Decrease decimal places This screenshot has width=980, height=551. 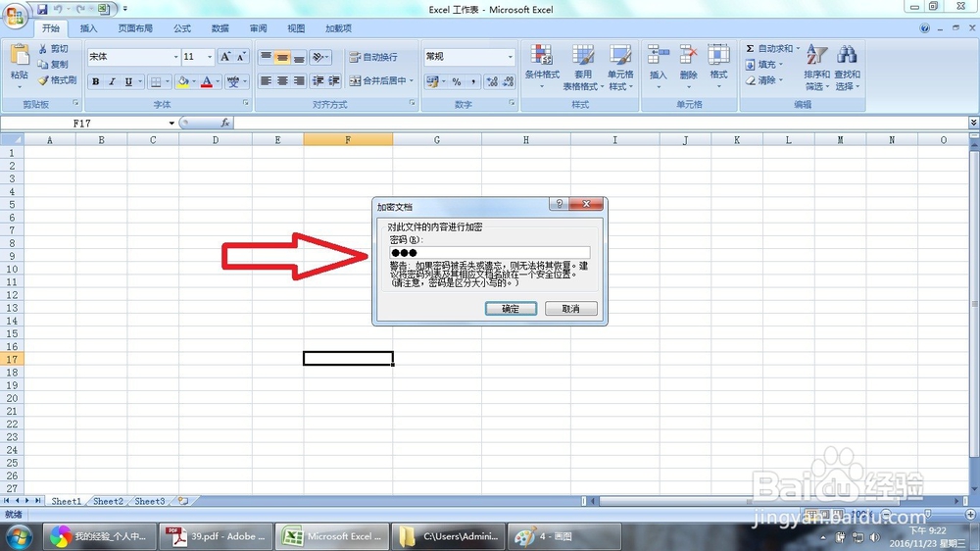point(508,81)
